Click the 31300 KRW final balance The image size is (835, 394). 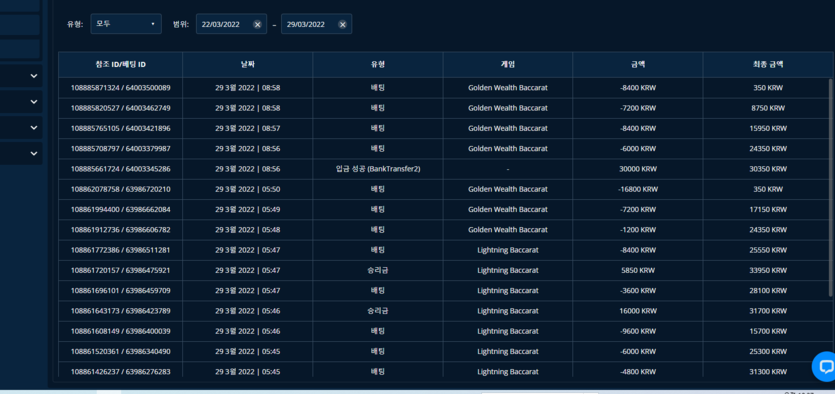768,372
